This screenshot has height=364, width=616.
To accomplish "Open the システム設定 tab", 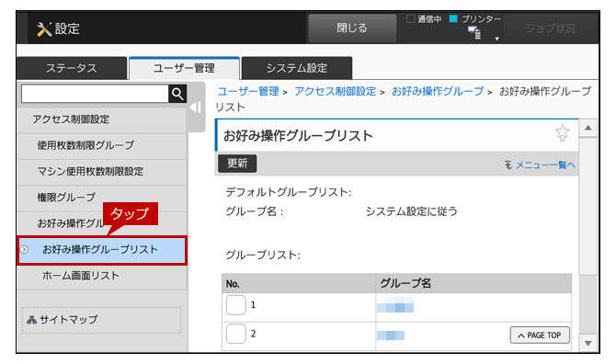I will [x=297, y=68].
